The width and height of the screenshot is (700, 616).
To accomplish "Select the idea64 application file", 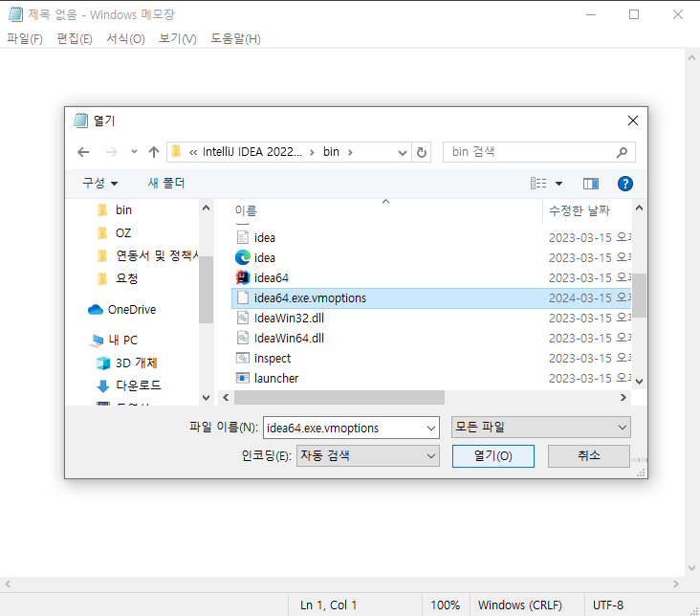I will click(x=271, y=277).
